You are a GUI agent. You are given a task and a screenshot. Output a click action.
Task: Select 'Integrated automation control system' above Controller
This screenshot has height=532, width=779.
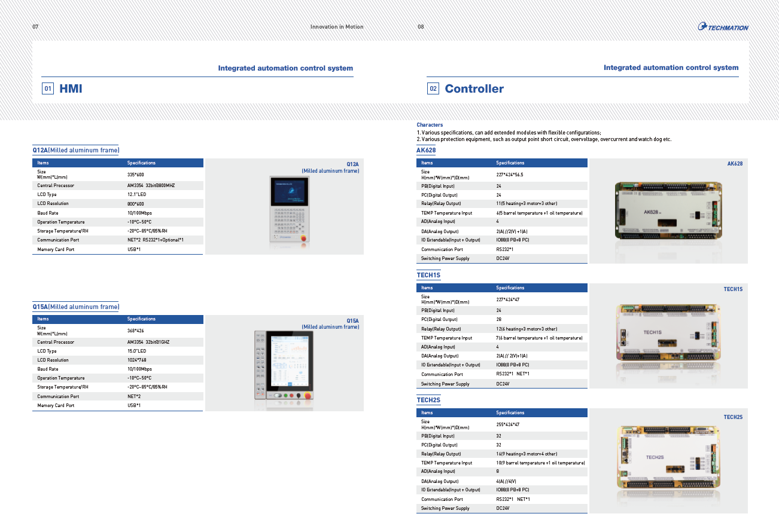tap(671, 68)
